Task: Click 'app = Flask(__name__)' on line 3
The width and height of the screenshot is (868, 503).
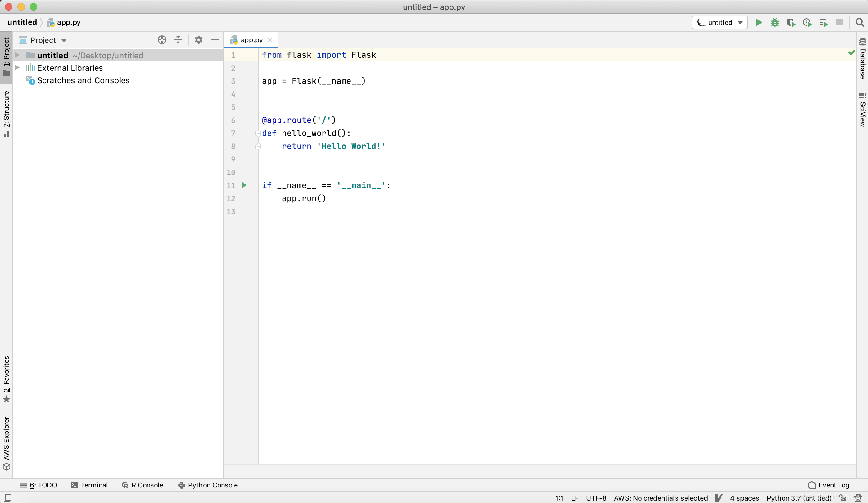Action: [314, 81]
